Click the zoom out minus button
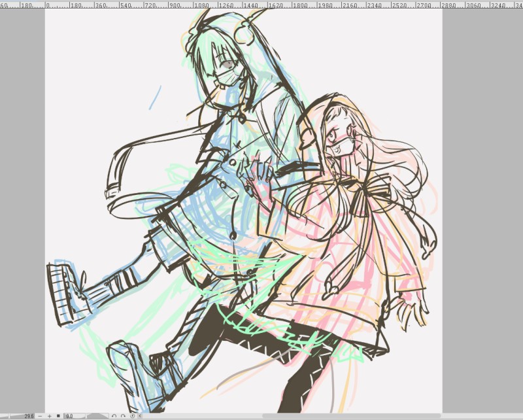This screenshot has height=420, width=523. point(40,416)
